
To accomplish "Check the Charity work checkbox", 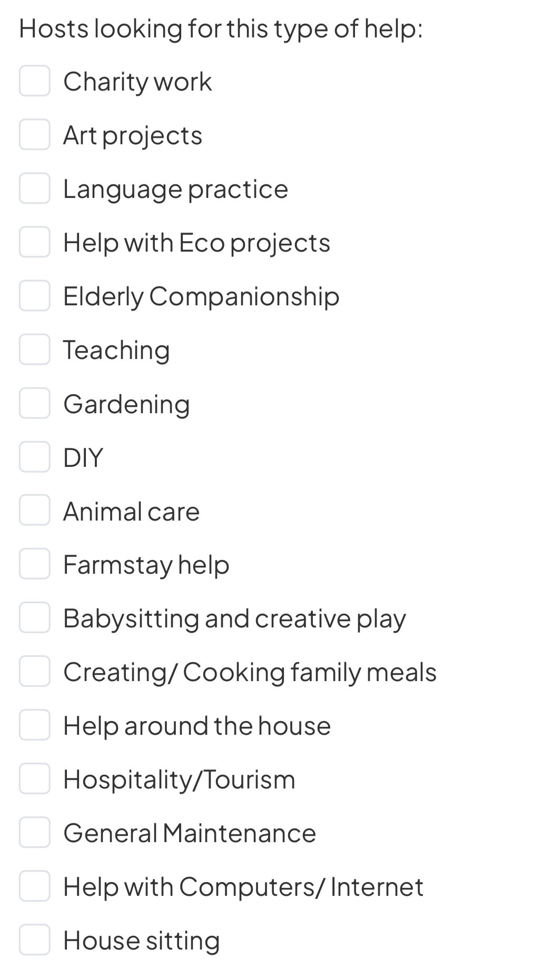I will pyautogui.click(x=35, y=81).
